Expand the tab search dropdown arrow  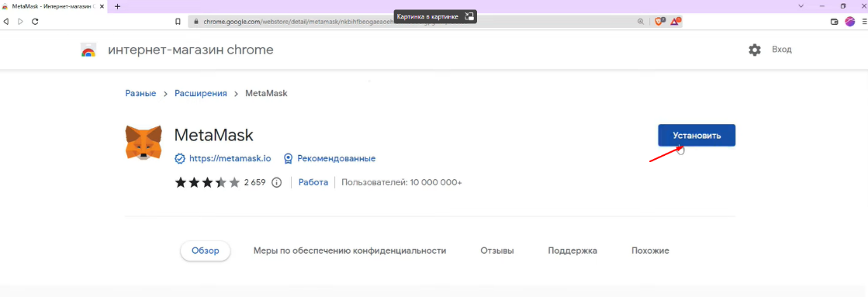coord(801,6)
